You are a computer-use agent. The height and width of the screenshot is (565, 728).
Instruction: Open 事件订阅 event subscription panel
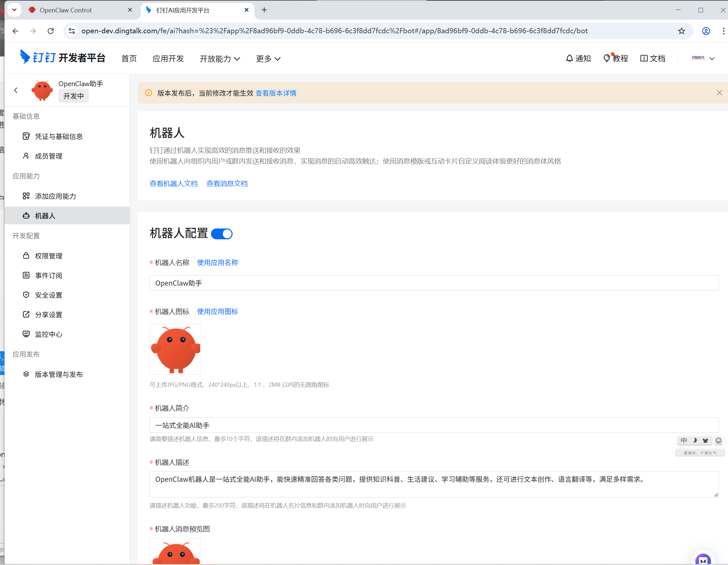click(x=49, y=275)
